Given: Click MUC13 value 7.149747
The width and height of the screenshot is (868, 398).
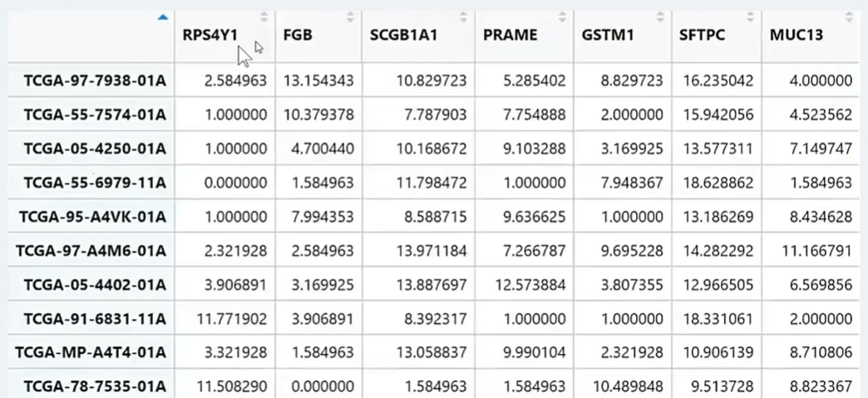Looking at the screenshot, I should [x=821, y=149].
